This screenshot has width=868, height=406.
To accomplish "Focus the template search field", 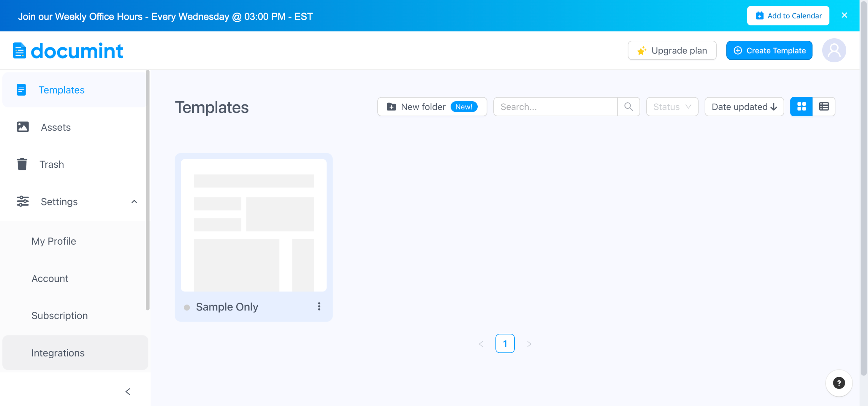I will (555, 107).
